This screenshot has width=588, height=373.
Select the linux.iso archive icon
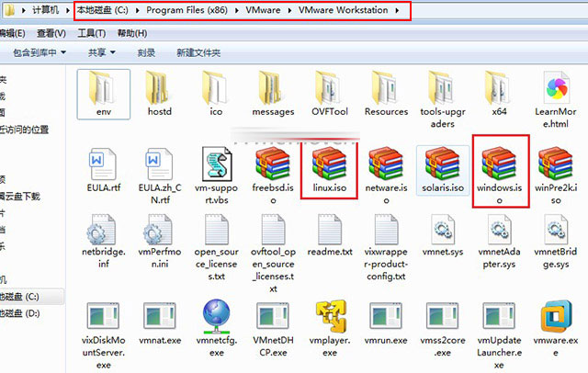click(329, 164)
